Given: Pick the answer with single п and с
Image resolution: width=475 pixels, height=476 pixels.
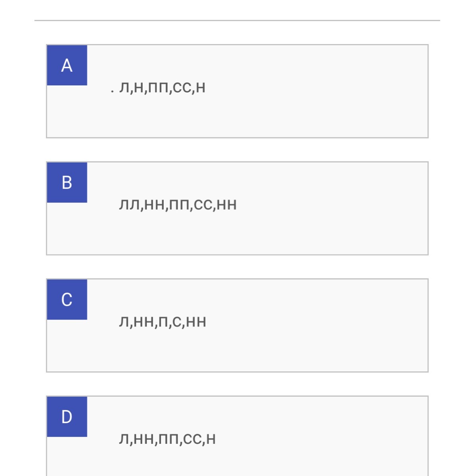Looking at the screenshot, I should tap(163, 322).
